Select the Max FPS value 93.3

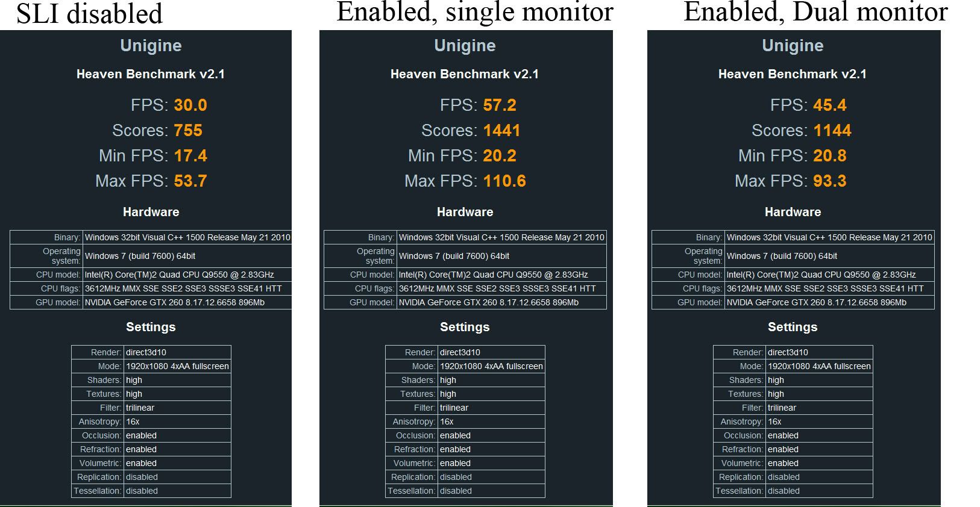(830, 181)
